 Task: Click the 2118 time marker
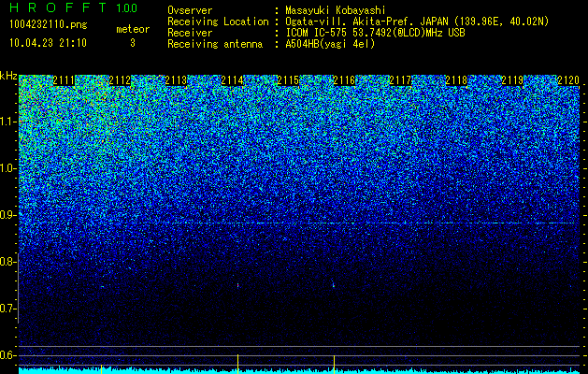tap(456, 80)
